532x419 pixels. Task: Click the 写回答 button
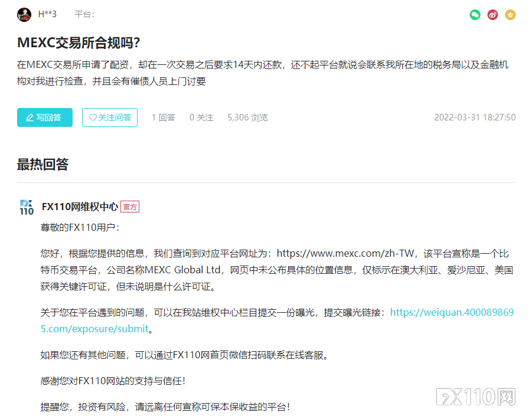tap(44, 117)
